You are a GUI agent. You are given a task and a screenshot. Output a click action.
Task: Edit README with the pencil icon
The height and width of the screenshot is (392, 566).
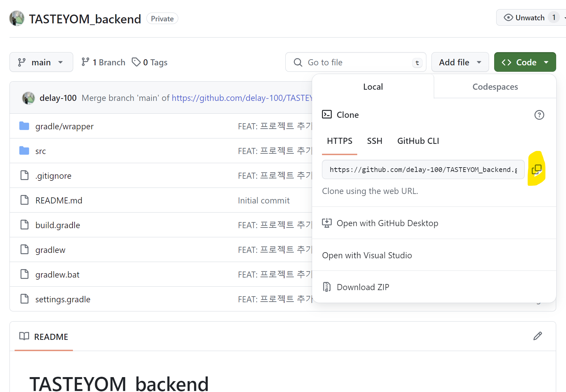pyautogui.click(x=538, y=336)
